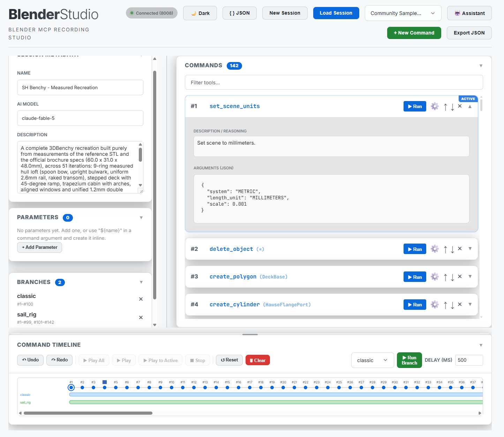Delete the classic branch
Image resolution: width=504 pixels, height=437 pixels.
tap(141, 299)
